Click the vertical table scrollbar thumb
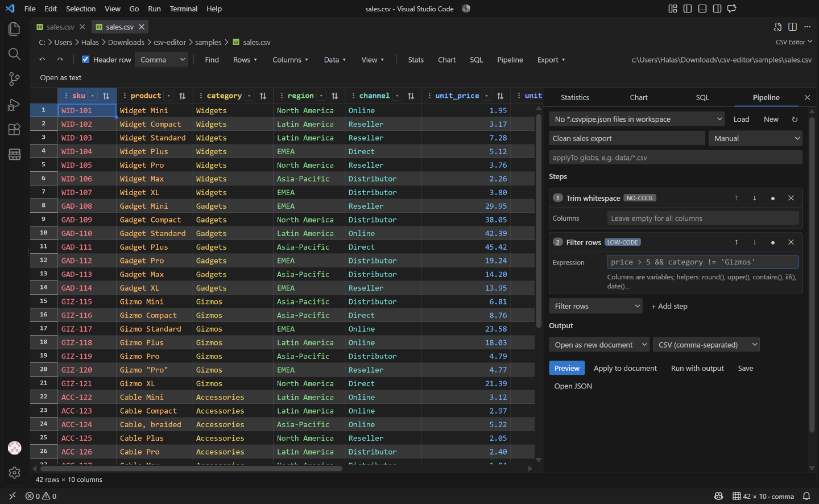This screenshot has width=819, height=504. (539, 221)
